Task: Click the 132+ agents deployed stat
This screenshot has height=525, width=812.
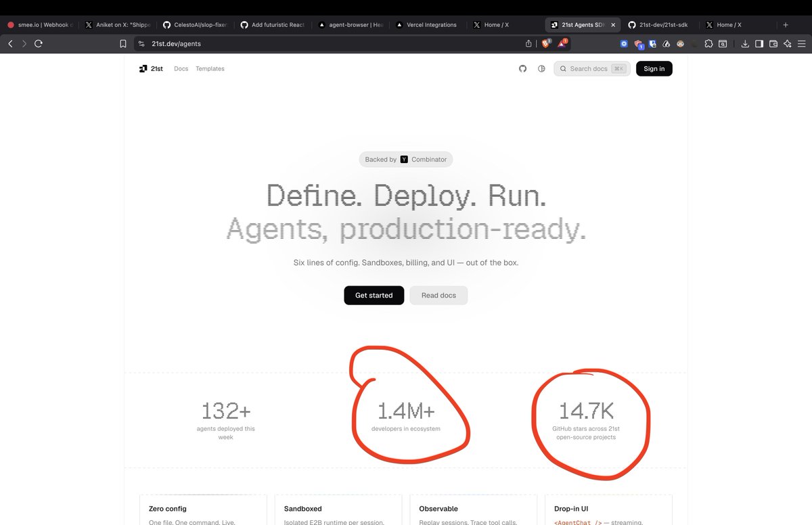Action: click(225, 419)
